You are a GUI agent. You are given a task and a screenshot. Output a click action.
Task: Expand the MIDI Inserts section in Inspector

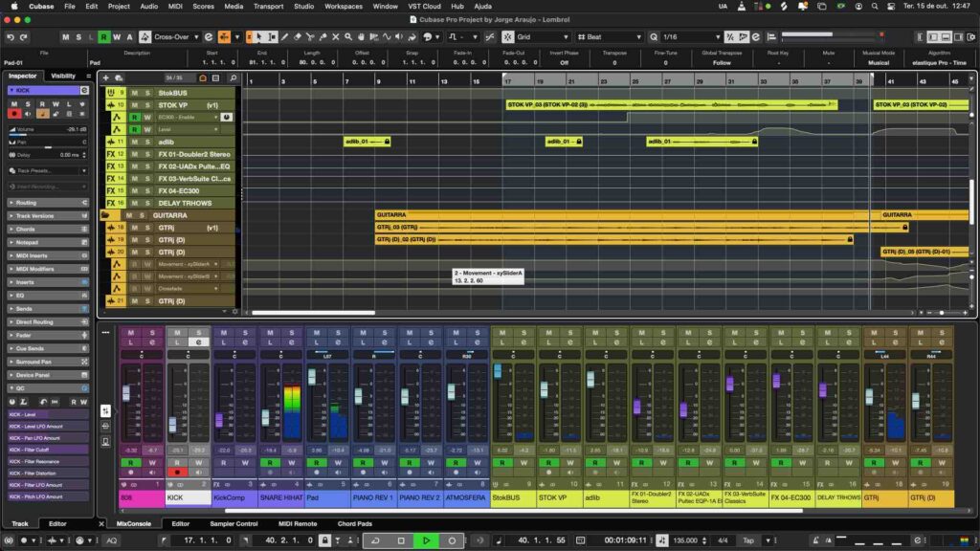tap(48, 255)
